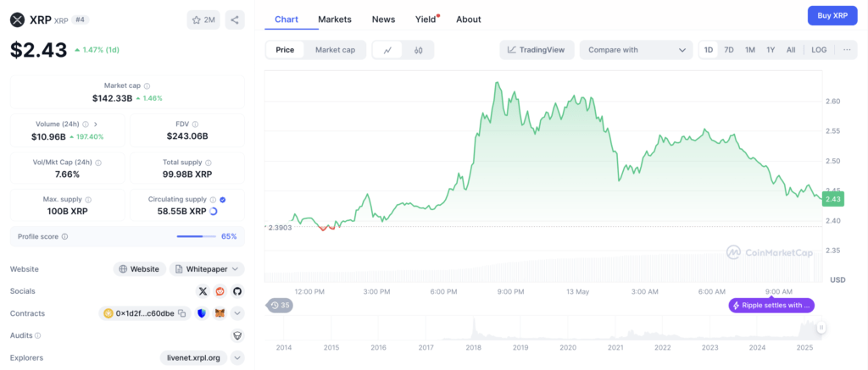
Task: Open the Compare with dropdown
Action: (636, 50)
